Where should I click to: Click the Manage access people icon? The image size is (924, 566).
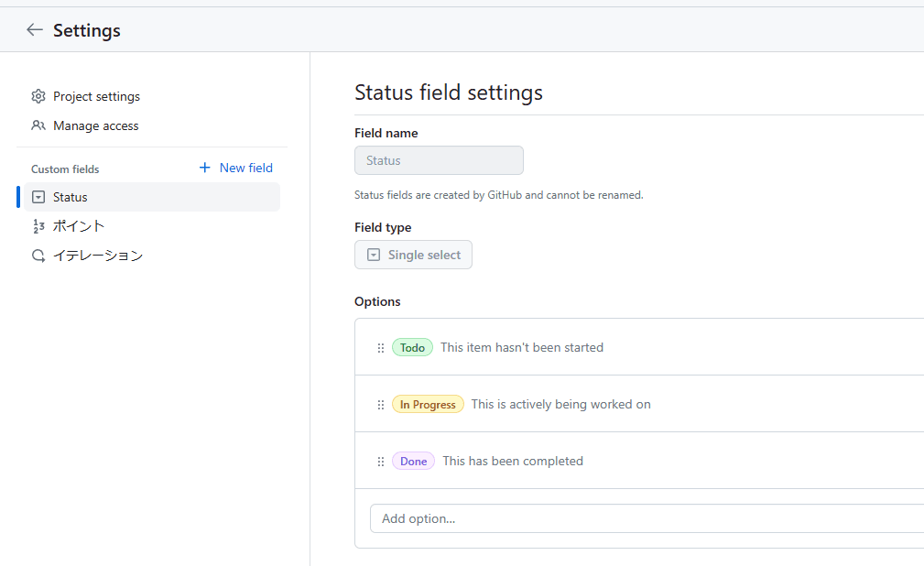(x=38, y=125)
